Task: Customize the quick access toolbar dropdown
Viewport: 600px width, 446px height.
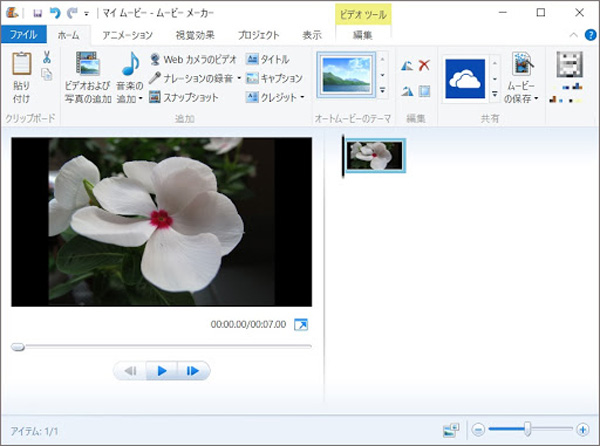Action: point(86,14)
